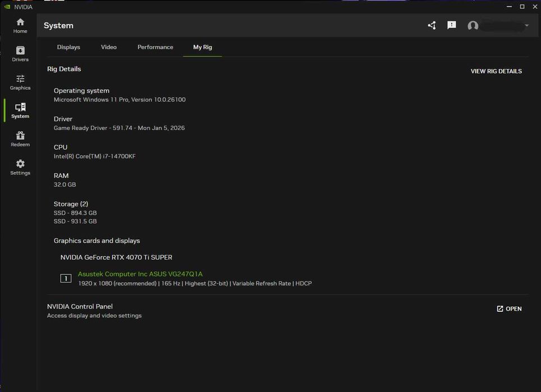Screen dimensions: 541x392
Task: Open the Graphics settings section
Action: 20,82
